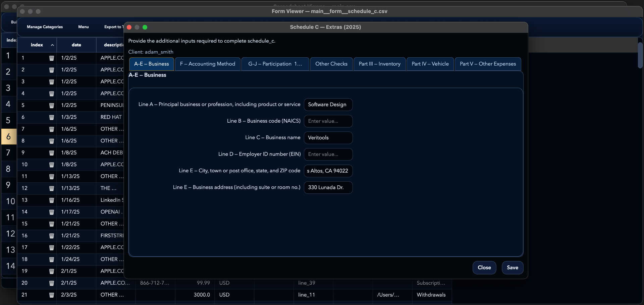Remove row 9 using trash icon

coord(52,153)
